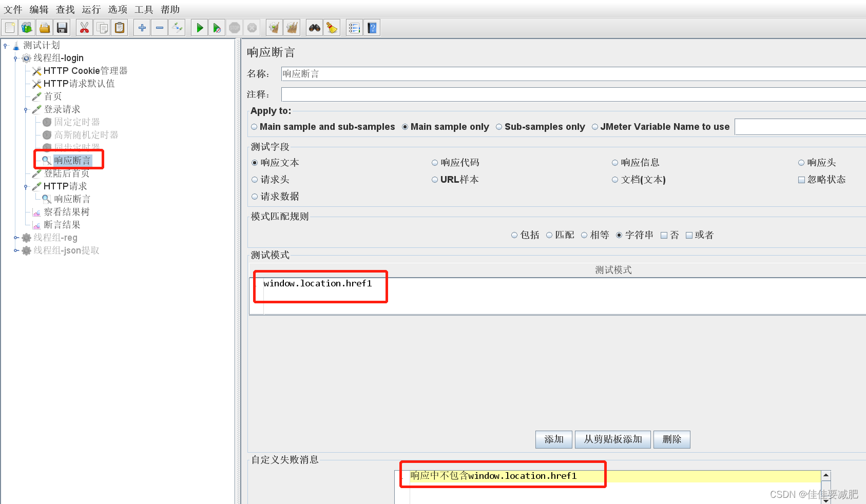
Task: Click the Cut scissors icon
Action: pos(84,28)
